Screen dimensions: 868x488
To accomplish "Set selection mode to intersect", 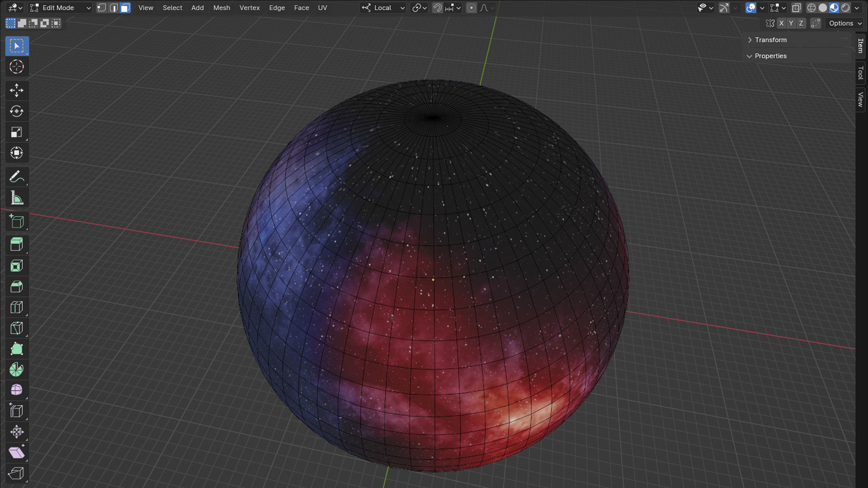I will 56,23.
